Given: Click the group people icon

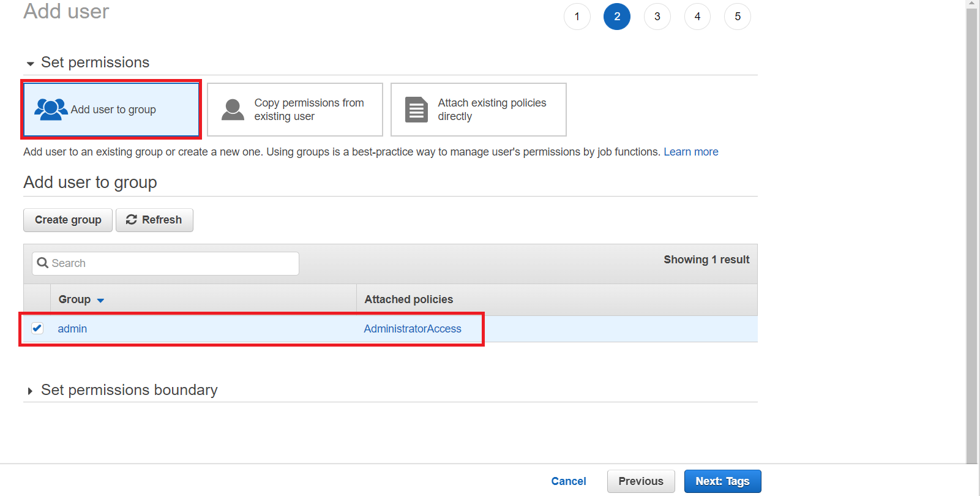Looking at the screenshot, I should pos(51,110).
